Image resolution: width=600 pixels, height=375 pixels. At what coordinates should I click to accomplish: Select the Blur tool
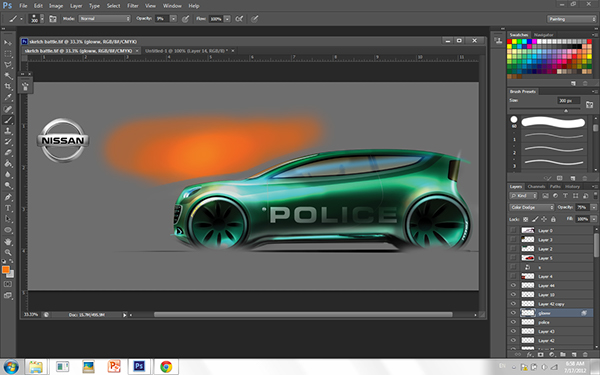coord(8,175)
